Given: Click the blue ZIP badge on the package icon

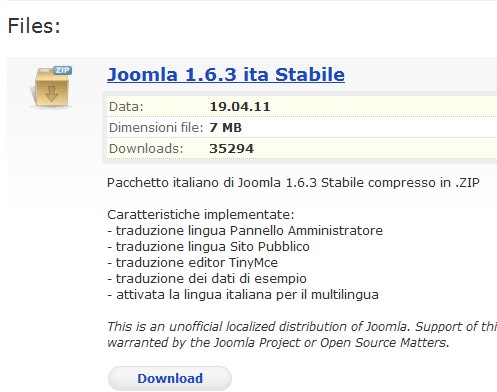Looking at the screenshot, I should [62, 70].
